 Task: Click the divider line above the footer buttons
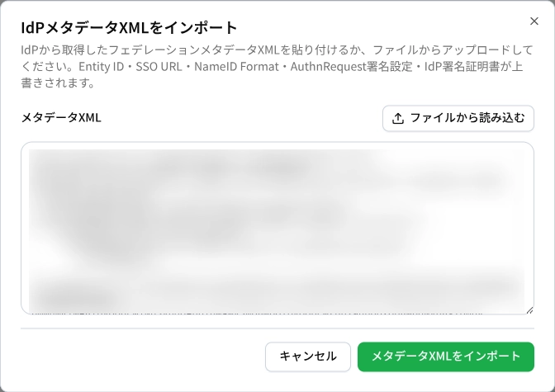pyautogui.click(x=277, y=328)
